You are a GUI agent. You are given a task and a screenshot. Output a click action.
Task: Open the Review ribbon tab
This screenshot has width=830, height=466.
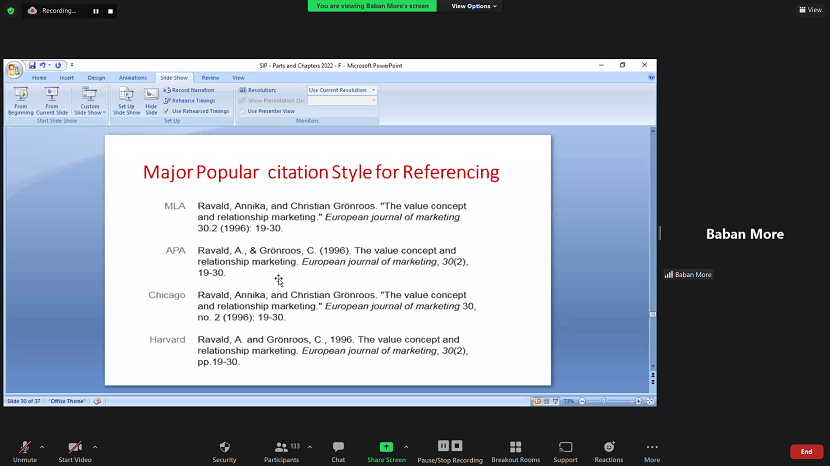pos(210,77)
